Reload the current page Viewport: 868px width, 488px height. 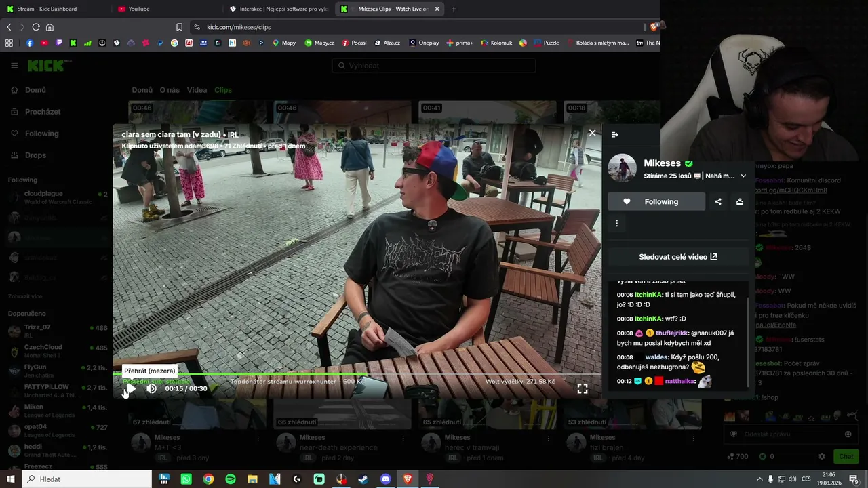point(36,27)
